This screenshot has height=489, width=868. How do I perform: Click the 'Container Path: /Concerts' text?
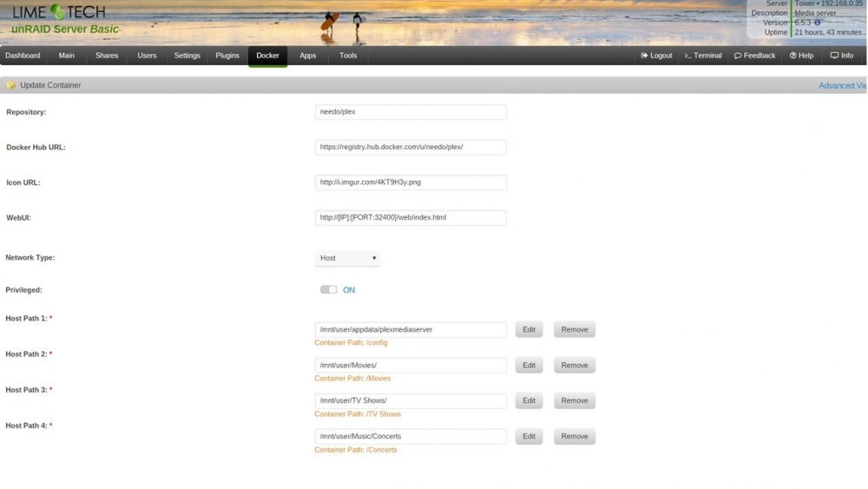(x=355, y=450)
